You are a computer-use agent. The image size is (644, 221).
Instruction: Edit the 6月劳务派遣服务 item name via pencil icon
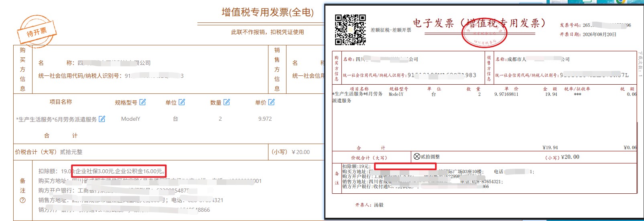click(102, 119)
